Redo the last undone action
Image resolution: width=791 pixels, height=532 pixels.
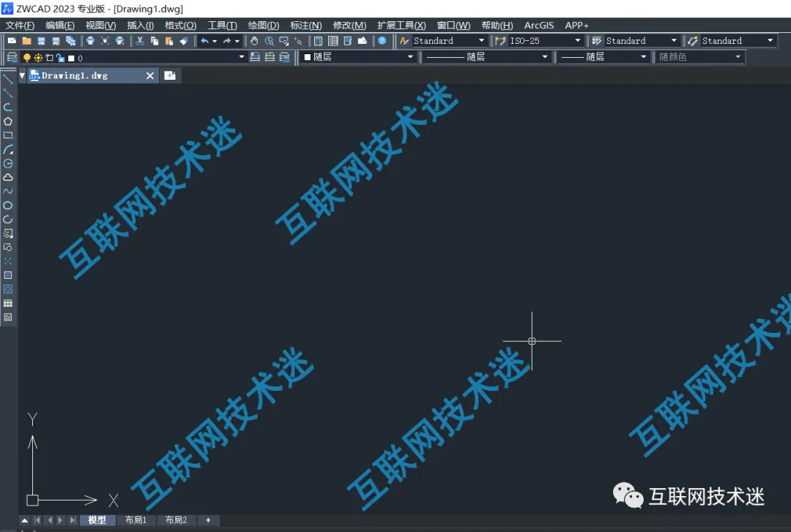pos(226,41)
